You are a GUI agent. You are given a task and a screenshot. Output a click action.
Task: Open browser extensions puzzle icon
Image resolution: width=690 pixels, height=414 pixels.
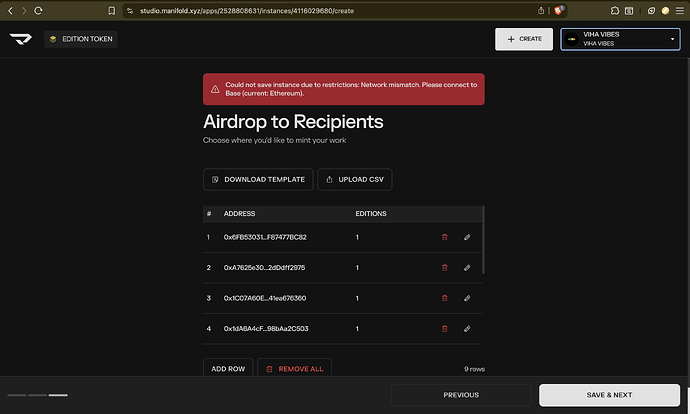click(615, 11)
